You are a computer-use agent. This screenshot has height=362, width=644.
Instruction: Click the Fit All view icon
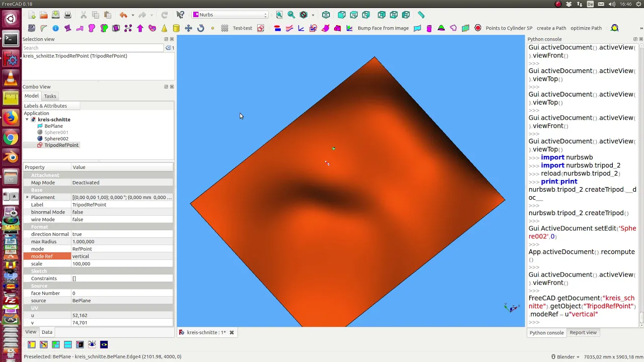279,15
